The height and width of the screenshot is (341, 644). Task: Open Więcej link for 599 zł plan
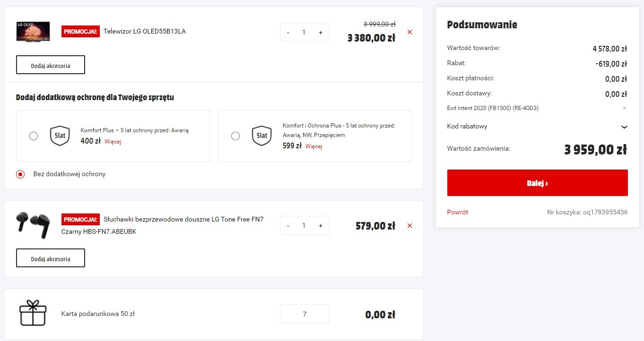(313, 146)
